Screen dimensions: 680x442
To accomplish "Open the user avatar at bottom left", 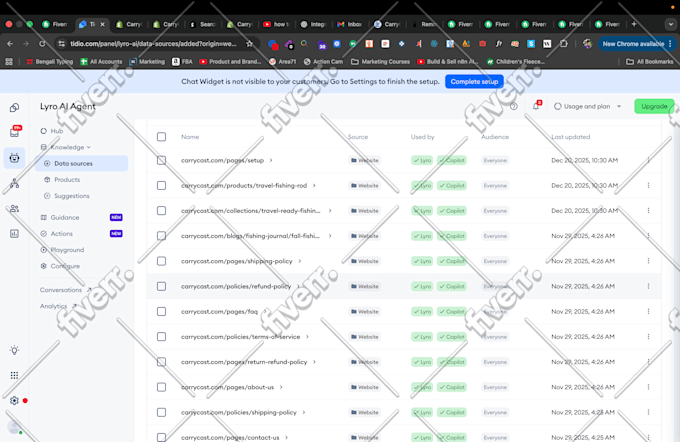I will 14,427.
